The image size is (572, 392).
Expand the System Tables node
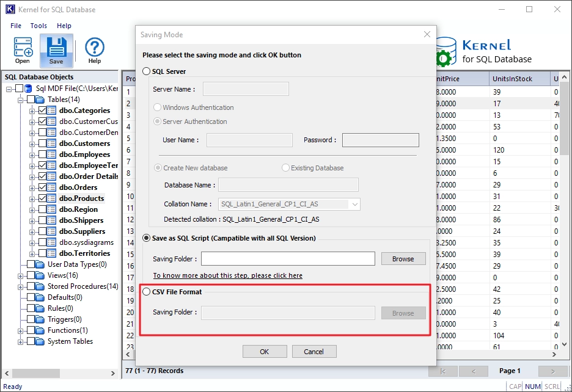pyautogui.click(x=20, y=342)
